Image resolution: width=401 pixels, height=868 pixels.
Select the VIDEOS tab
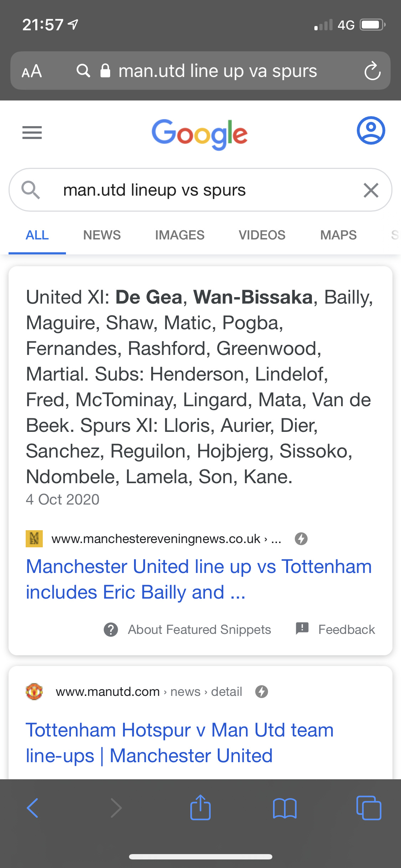click(x=262, y=235)
